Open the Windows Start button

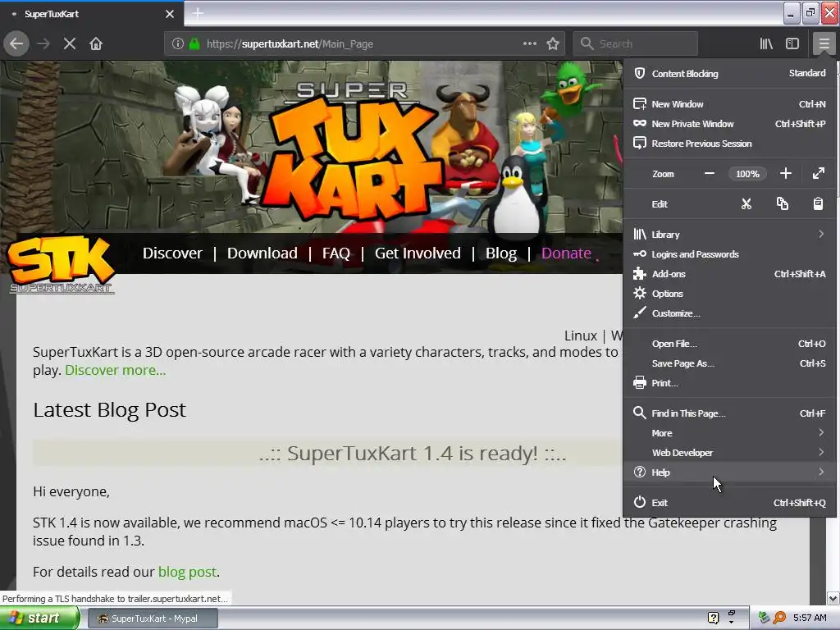click(x=39, y=619)
